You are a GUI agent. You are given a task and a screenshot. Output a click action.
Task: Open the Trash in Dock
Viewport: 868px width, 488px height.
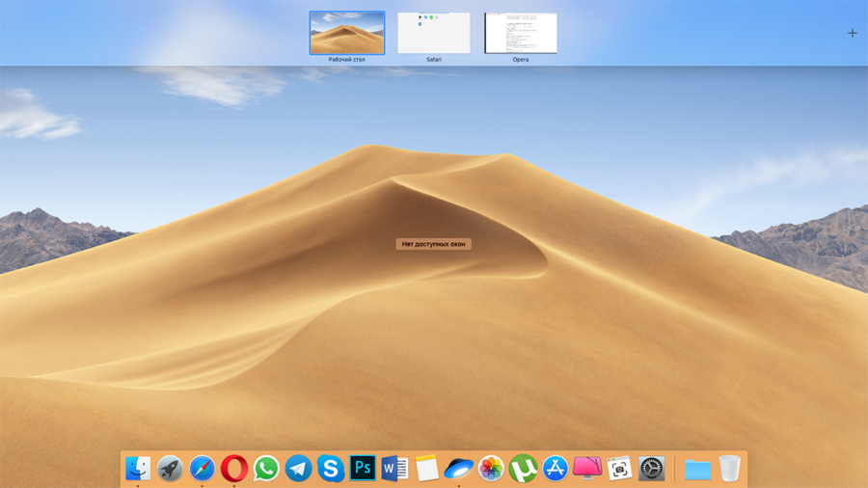click(730, 469)
